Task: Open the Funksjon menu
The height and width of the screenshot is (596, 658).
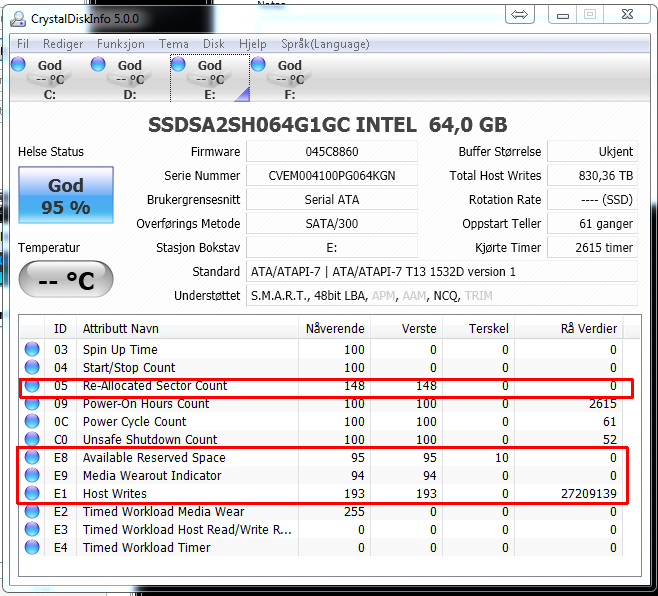Action: tap(121, 44)
